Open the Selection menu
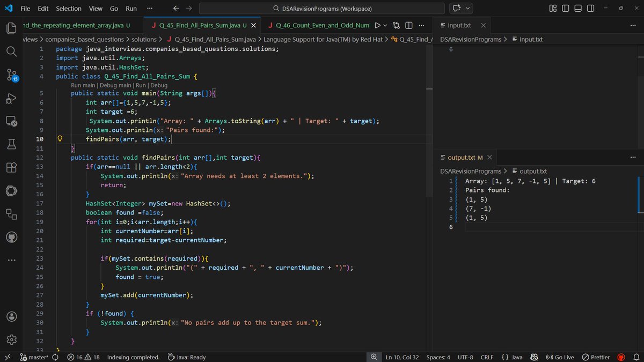Viewport: 644px width, 362px height. 69,9
